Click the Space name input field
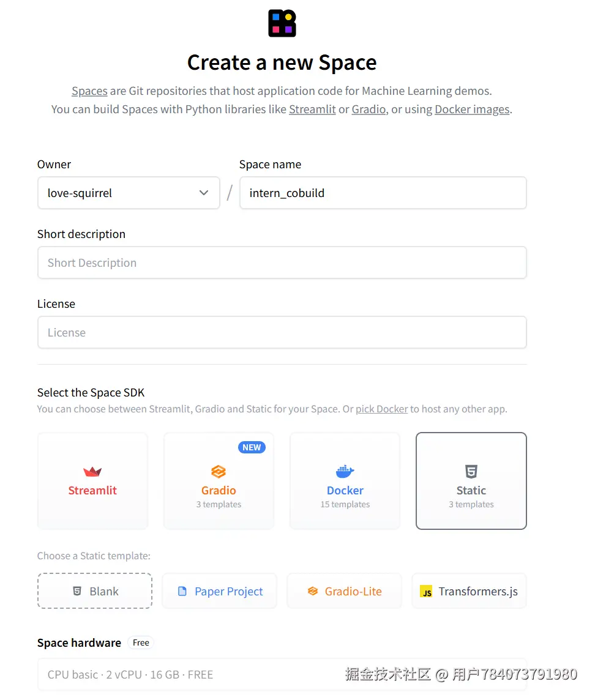The width and height of the screenshot is (595, 700). click(x=383, y=193)
